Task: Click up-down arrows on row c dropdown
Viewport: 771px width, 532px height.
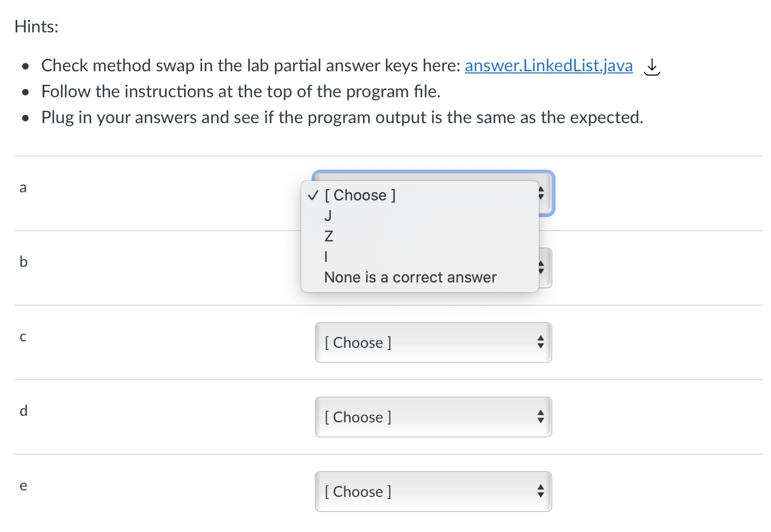Action: (540, 342)
